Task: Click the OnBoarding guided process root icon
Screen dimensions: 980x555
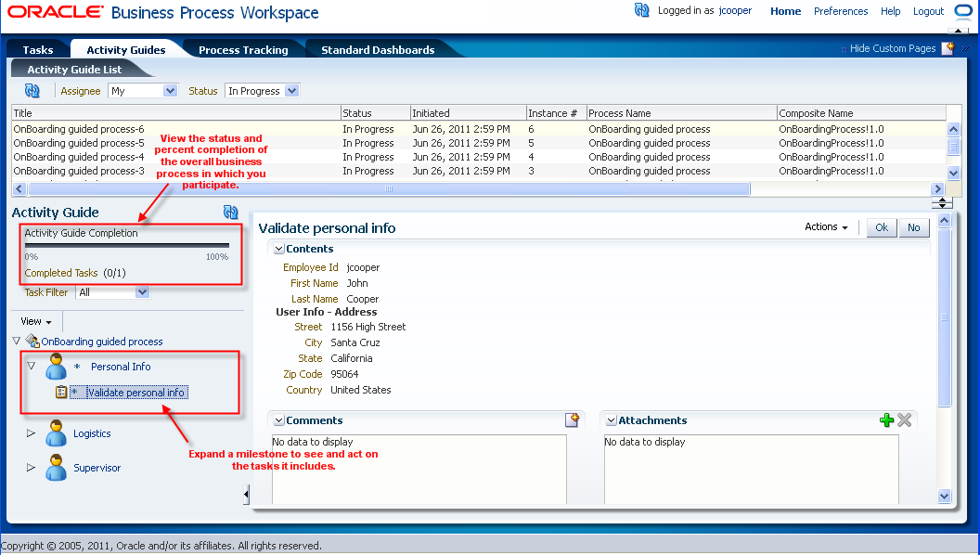Action: point(32,342)
